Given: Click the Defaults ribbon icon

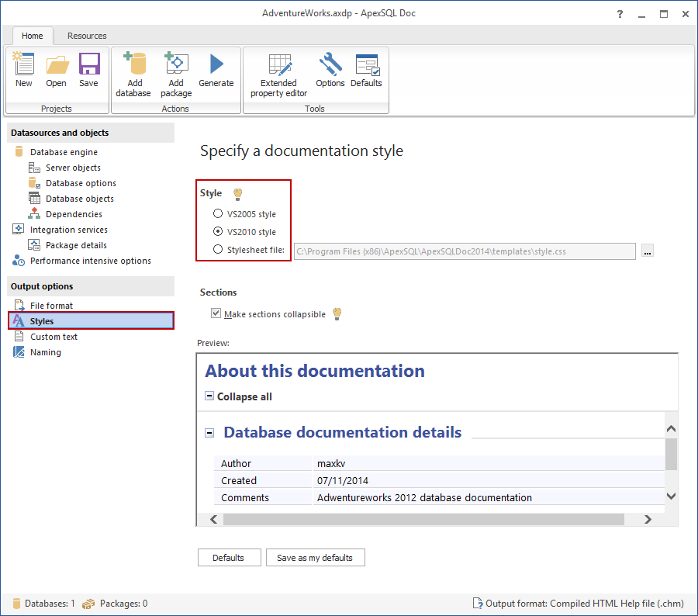Looking at the screenshot, I should coord(368,64).
